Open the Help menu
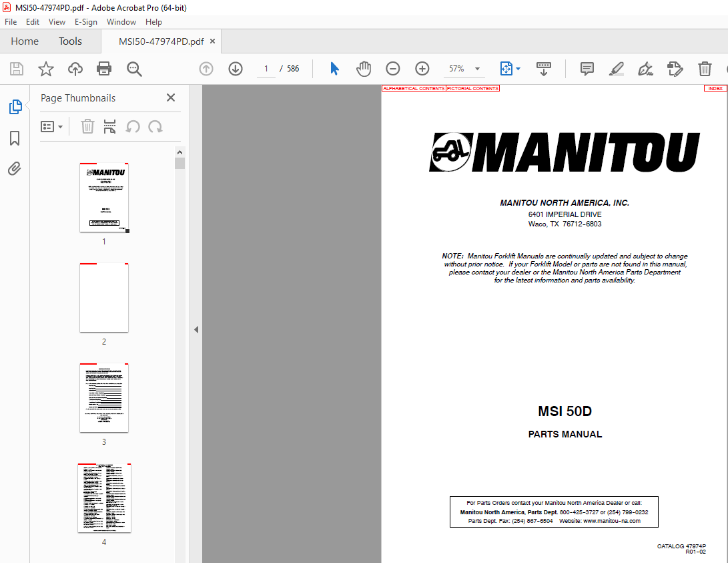Viewport: 728px width, 563px height. point(153,22)
